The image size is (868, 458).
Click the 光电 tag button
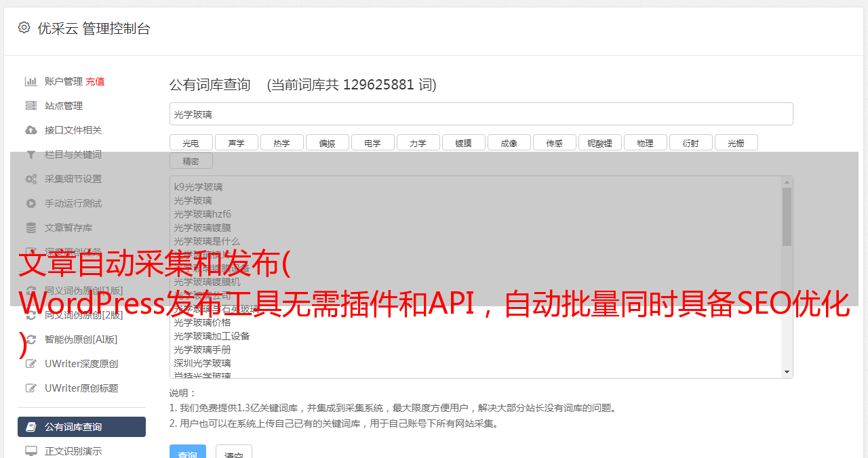[x=191, y=142]
